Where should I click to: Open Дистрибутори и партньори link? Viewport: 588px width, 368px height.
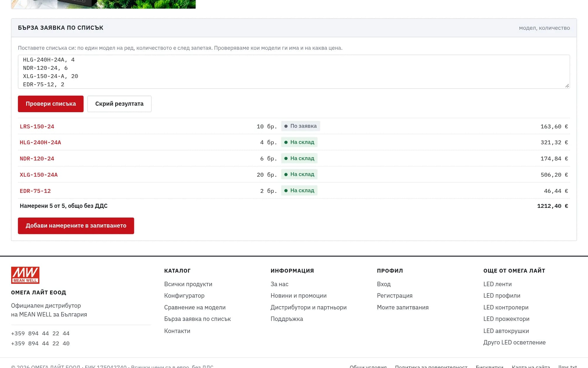click(309, 307)
